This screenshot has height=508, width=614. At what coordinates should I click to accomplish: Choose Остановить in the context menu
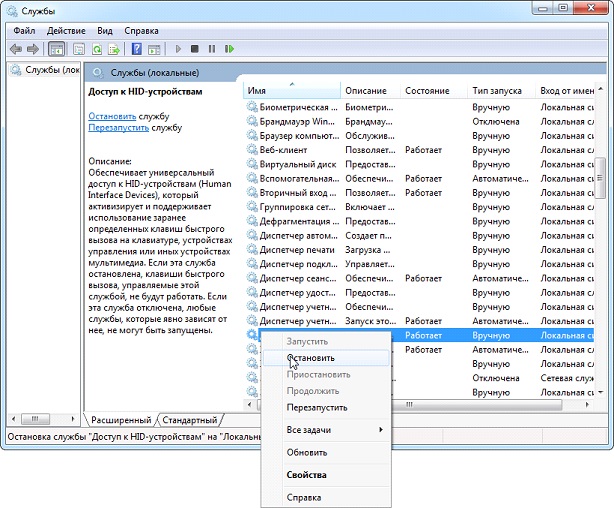(x=311, y=357)
